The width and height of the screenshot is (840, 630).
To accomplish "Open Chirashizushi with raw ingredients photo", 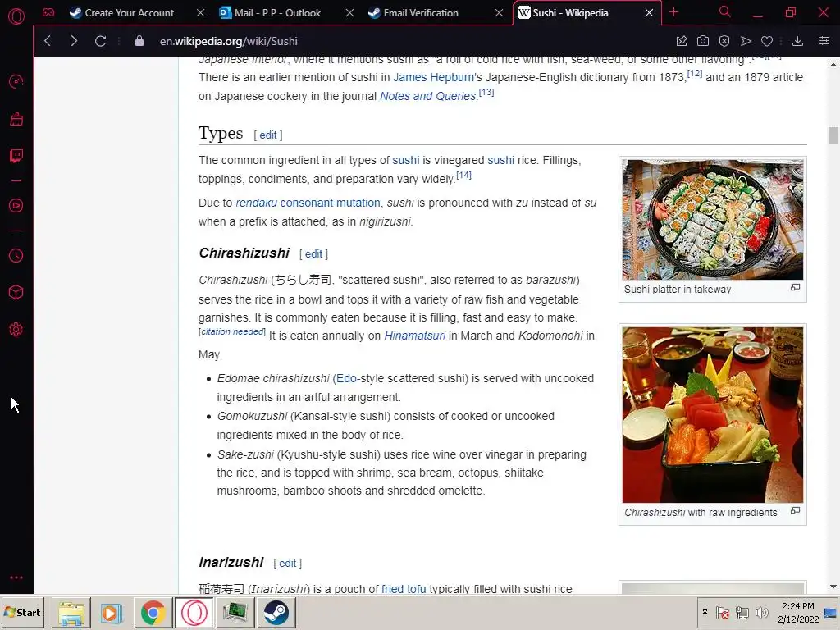I will [713, 414].
